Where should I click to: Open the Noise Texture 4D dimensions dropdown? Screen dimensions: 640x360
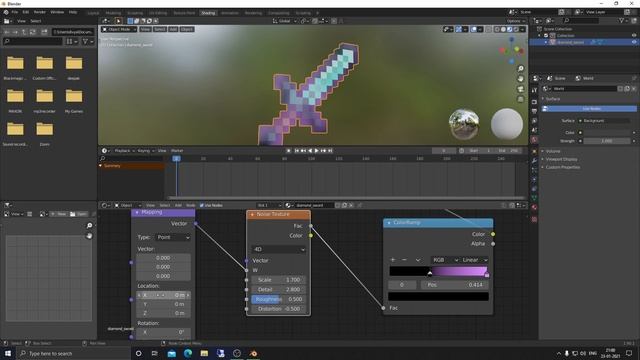pyautogui.click(x=278, y=249)
